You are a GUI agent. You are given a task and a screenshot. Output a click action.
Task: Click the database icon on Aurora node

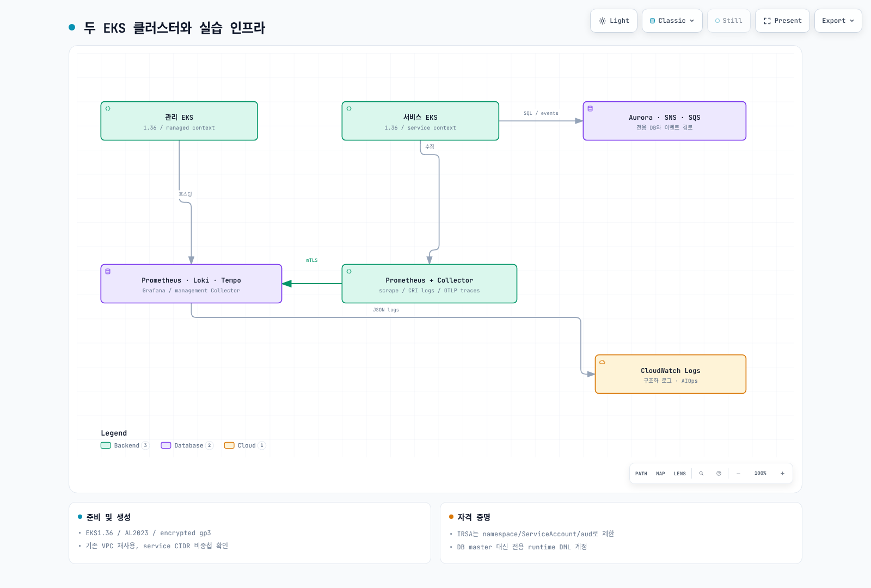click(590, 109)
